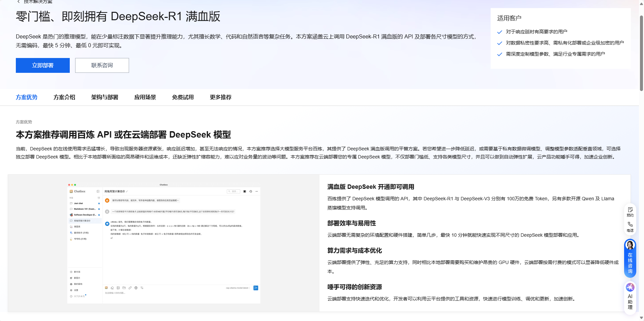The width and height of the screenshot is (644, 321).
Task: Go back via the 技术解决方案 chevron
Action: tap(19, 2)
